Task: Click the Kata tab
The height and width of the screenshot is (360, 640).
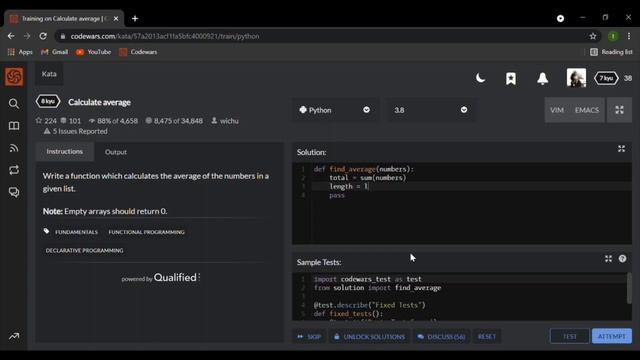Action: (49, 74)
